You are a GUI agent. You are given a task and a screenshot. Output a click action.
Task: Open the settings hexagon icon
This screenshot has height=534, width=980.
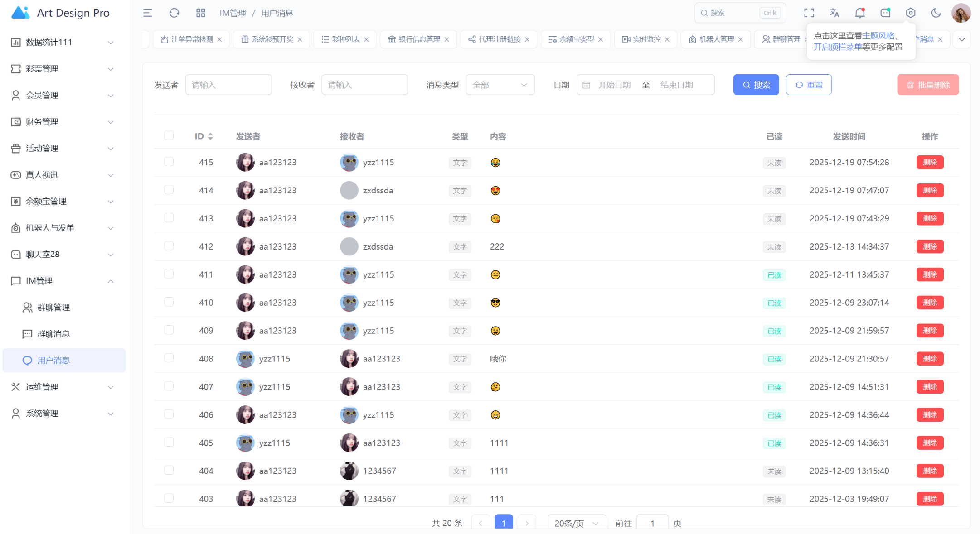pyautogui.click(x=911, y=13)
